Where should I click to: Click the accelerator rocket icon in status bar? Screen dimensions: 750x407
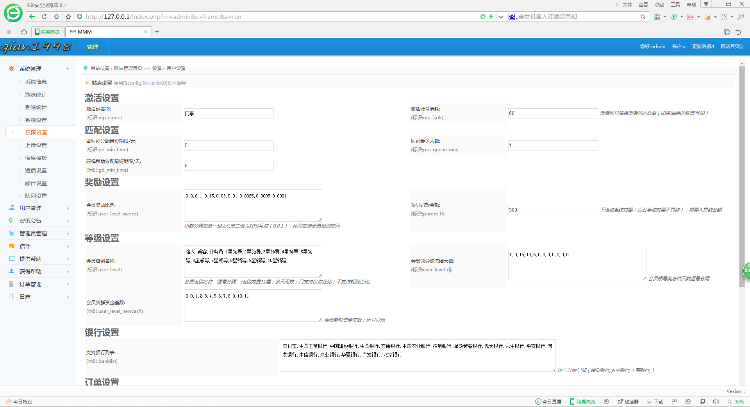point(620,402)
